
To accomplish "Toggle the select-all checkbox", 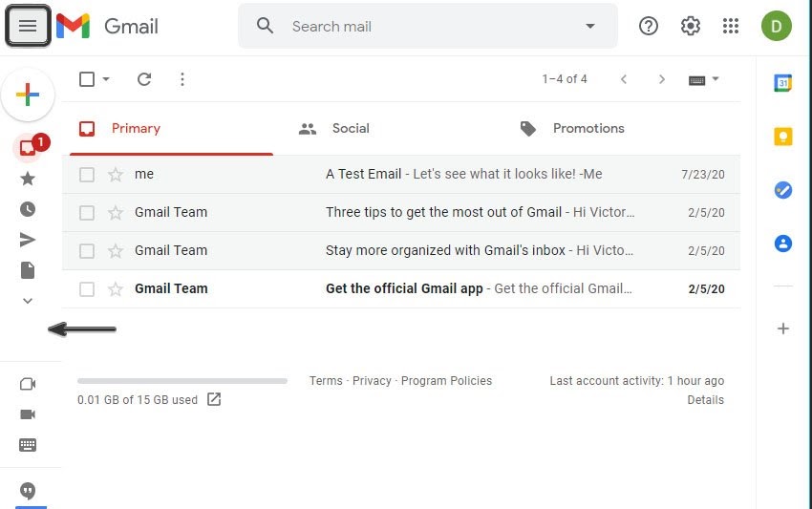I will click(x=87, y=79).
